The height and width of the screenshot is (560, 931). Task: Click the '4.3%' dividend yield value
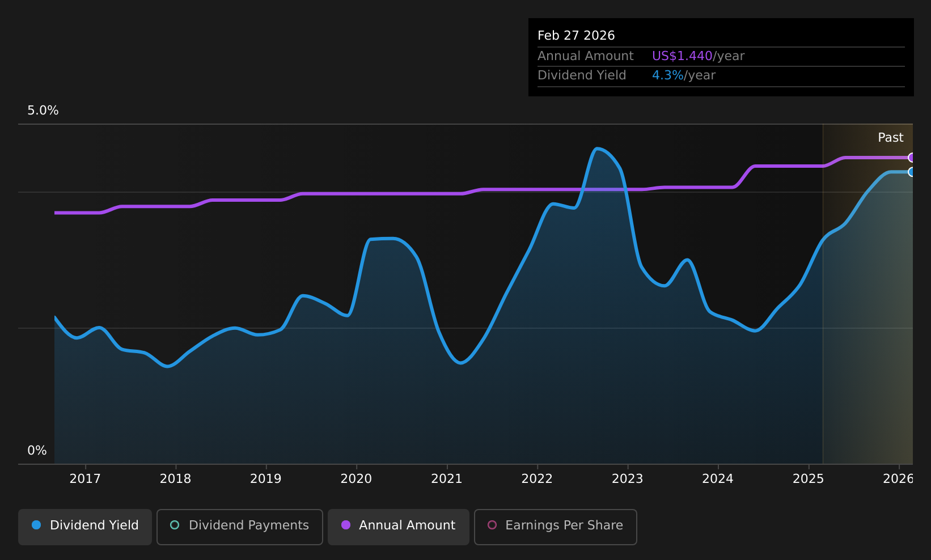coord(668,75)
